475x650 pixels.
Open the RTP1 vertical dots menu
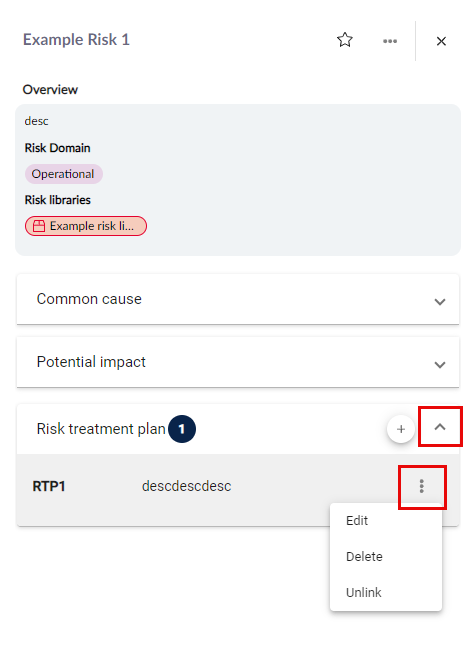pos(422,486)
